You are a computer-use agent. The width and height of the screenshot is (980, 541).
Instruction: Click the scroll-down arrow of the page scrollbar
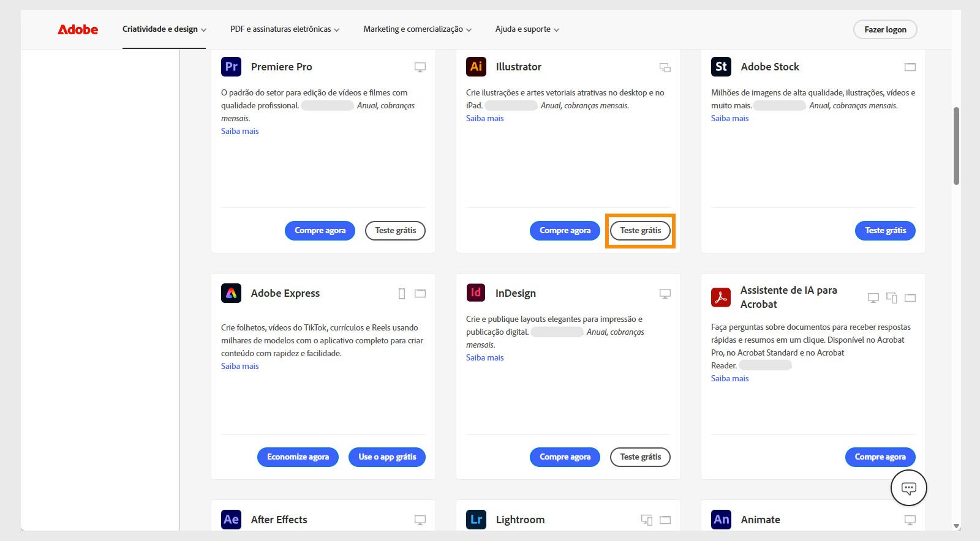point(956,526)
